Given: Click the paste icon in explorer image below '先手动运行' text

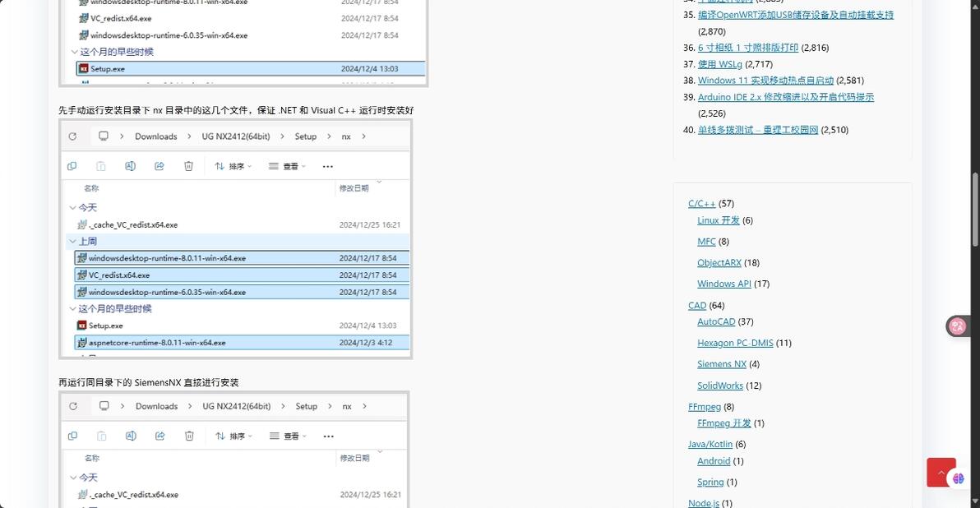Looking at the screenshot, I should tap(100, 166).
